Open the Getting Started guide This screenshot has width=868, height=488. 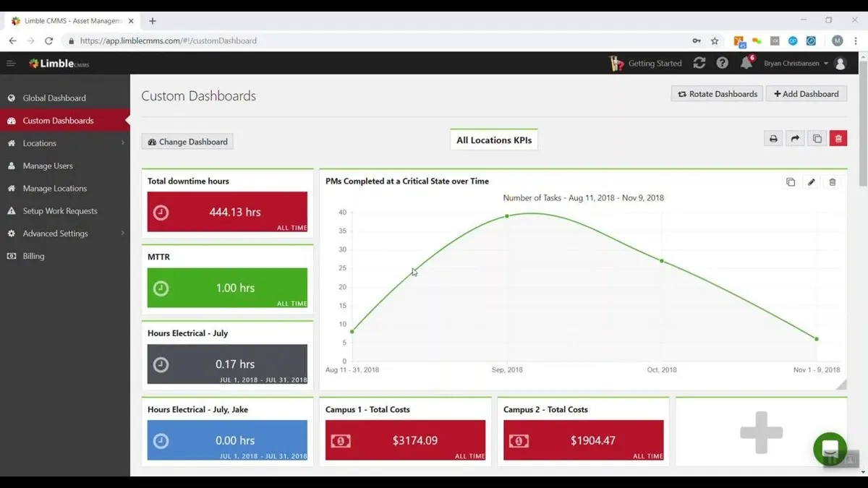pyautogui.click(x=646, y=64)
